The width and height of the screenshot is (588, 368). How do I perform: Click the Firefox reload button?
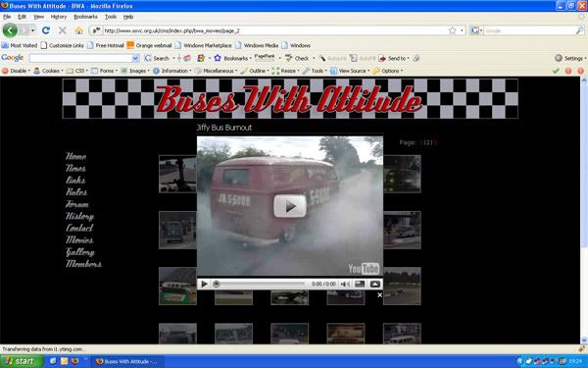(46, 30)
